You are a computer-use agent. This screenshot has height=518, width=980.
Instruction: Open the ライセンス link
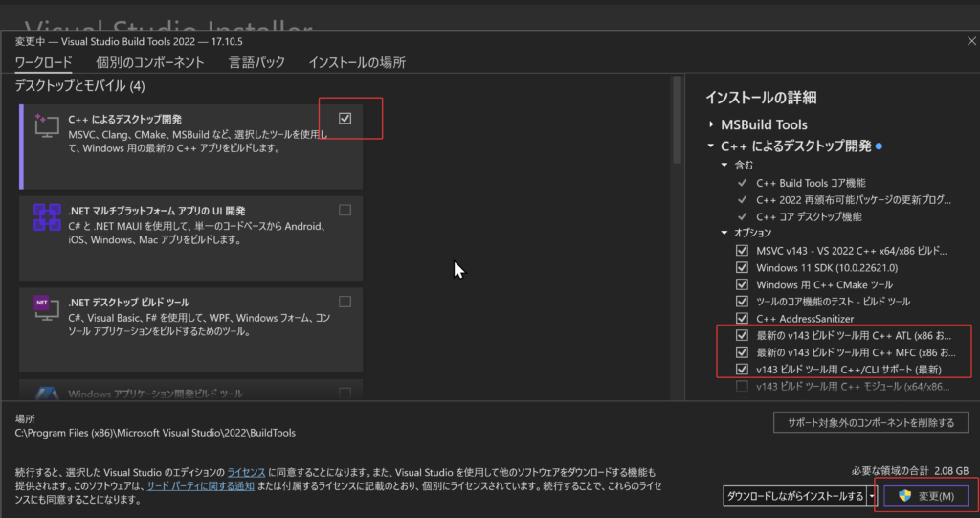click(x=246, y=472)
